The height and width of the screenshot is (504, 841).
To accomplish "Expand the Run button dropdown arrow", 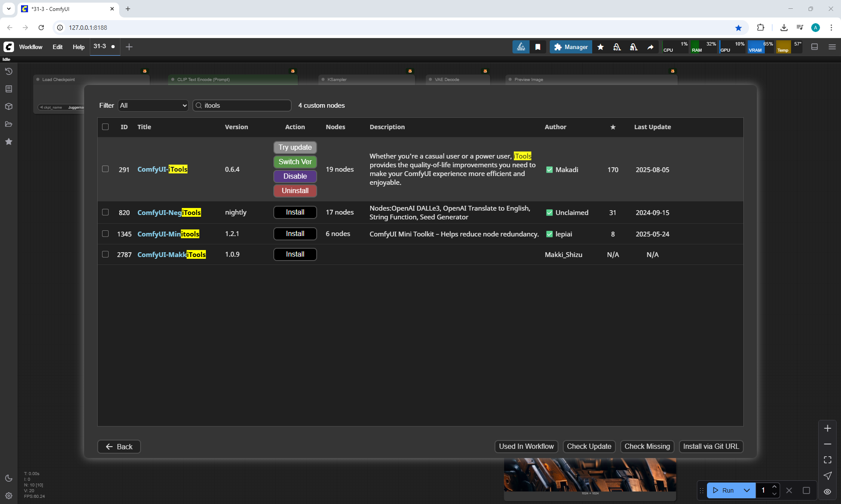I will [x=747, y=490].
